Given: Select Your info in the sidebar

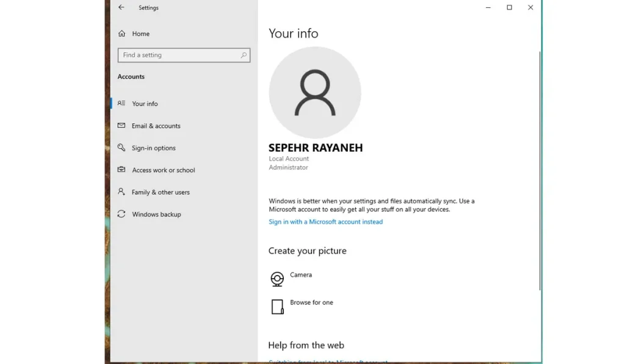Looking at the screenshot, I should pos(145,104).
